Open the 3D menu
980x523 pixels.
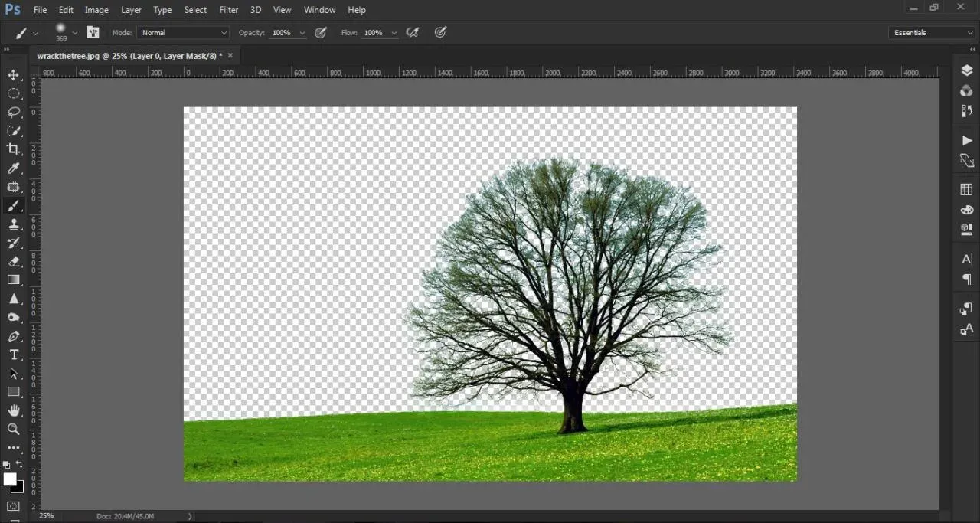[x=256, y=10]
